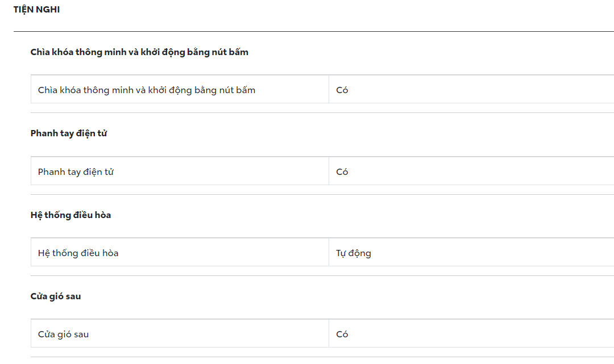
Task: Select 'Có' value in electronic handbrake row
Action: (342, 172)
